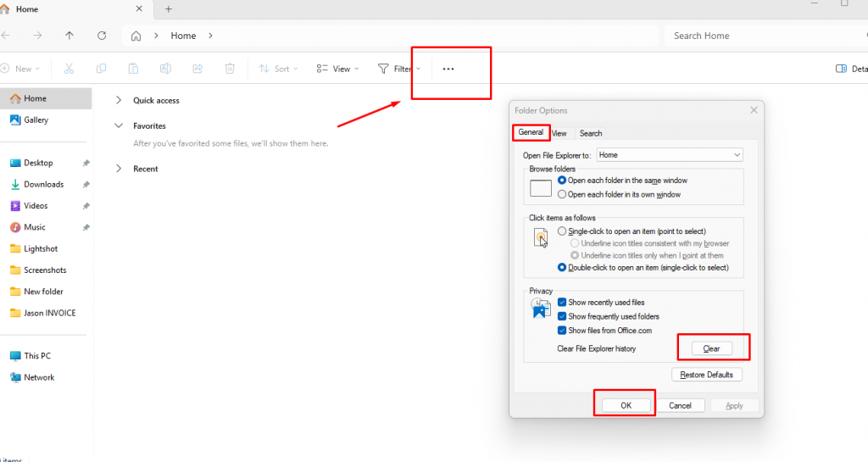
Task: Expand the Recent section
Action: click(119, 169)
